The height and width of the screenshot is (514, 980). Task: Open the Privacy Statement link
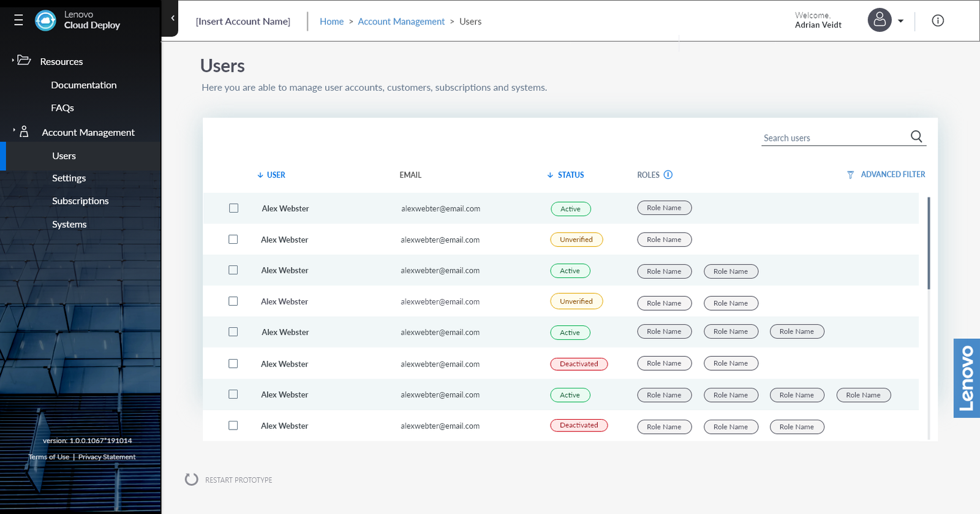107,457
